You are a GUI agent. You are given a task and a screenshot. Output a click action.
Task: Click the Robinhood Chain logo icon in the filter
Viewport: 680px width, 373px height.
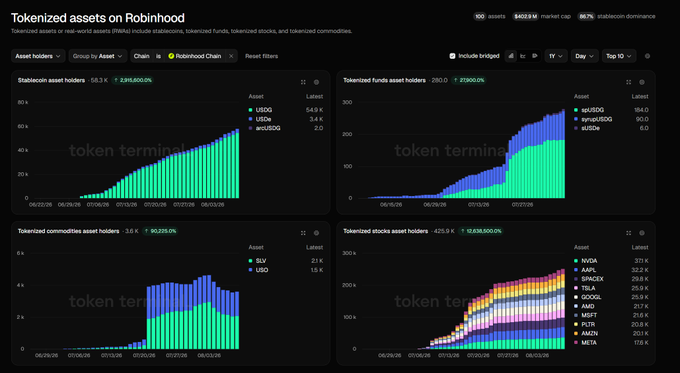[x=171, y=56]
